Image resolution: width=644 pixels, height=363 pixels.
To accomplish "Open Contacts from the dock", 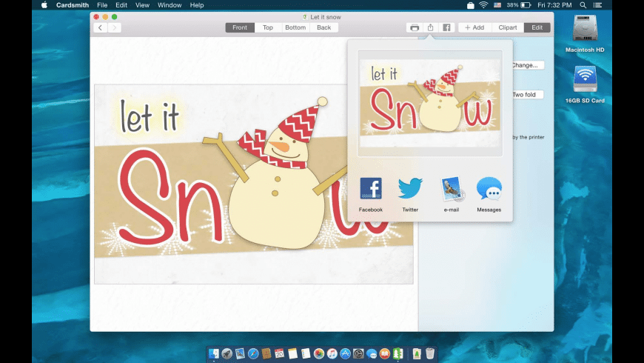I will 266,353.
